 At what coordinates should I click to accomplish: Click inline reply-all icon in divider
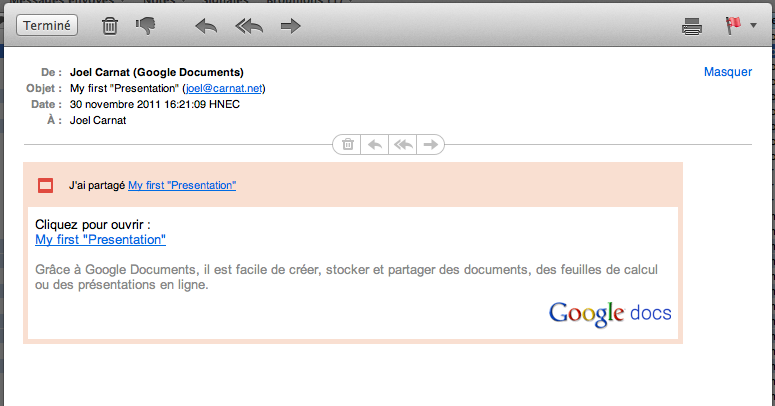[x=403, y=144]
